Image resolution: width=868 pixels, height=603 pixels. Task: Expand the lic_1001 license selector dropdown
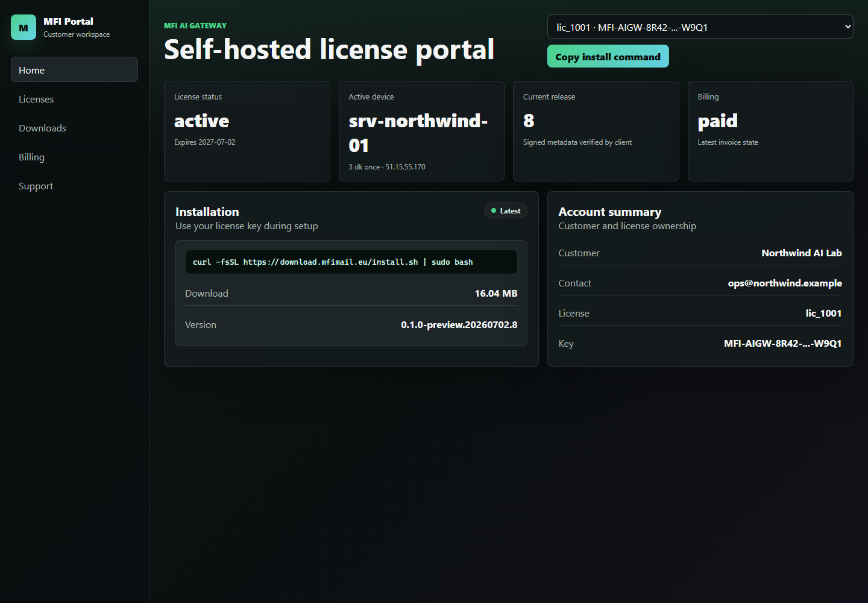click(x=700, y=27)
